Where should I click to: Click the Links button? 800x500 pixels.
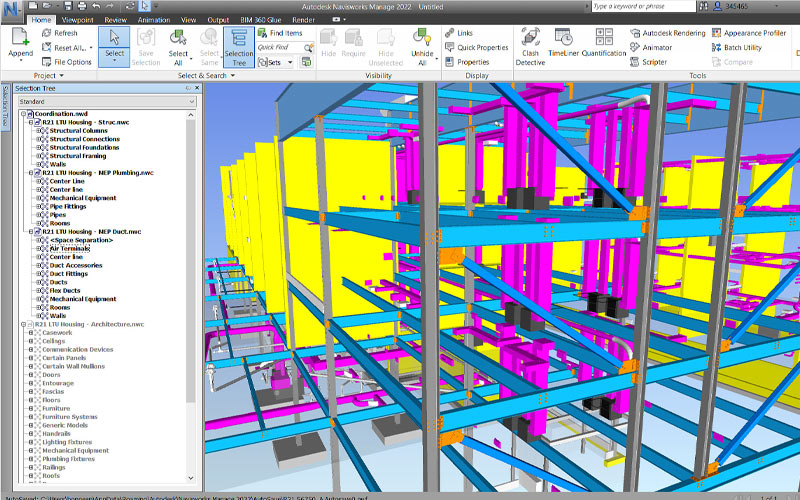tap(459, 33)
